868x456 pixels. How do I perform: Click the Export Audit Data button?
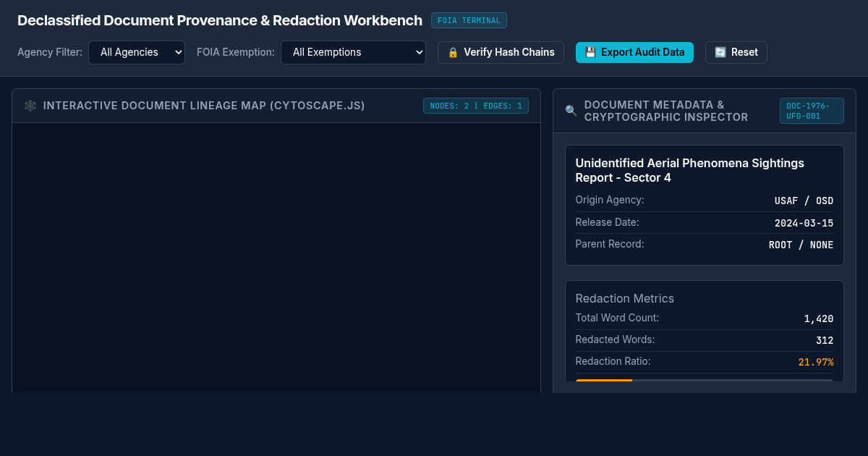click(634, 52)
